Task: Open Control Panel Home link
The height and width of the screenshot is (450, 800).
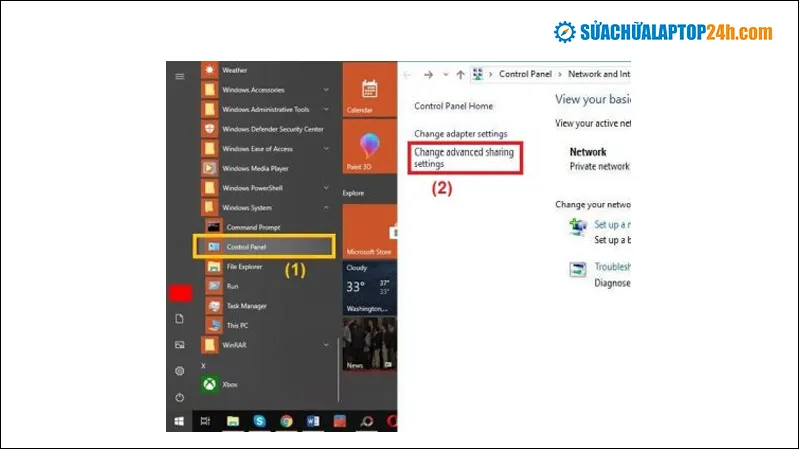Action: pyautogui.click(x=453, y=106)
